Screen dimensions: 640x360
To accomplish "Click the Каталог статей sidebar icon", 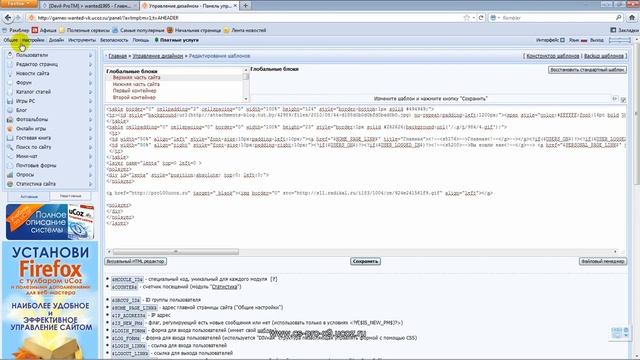I will [10, 92].
